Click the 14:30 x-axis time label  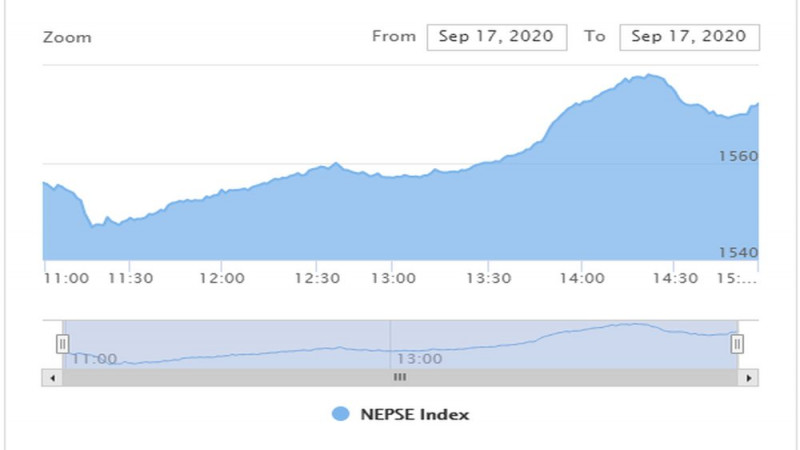click(x=675, y=278)
